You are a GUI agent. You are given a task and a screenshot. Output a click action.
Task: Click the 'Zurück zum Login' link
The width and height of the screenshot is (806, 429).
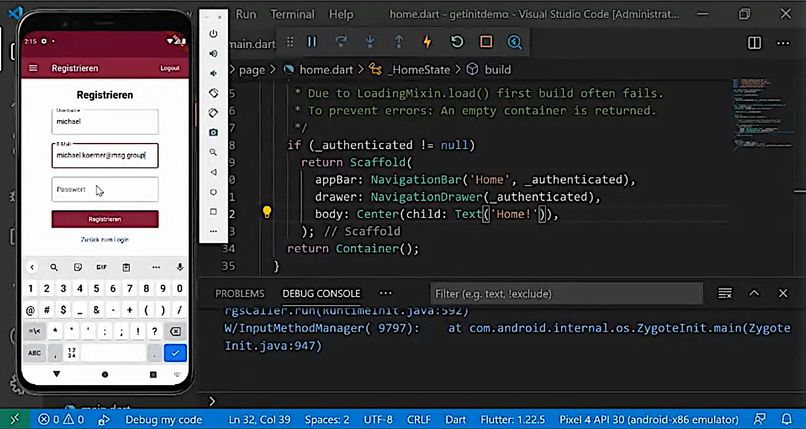(x=105, y=240)
